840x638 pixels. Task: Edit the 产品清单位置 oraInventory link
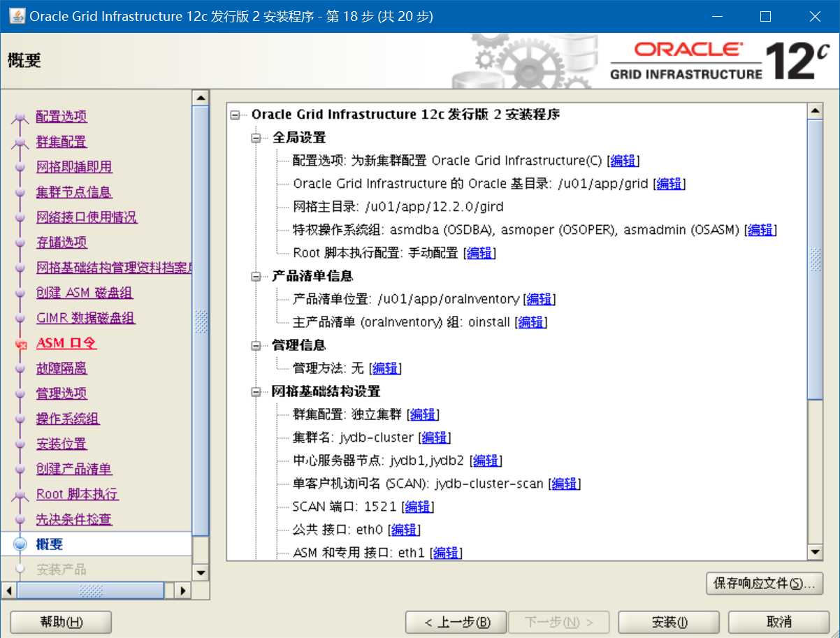[540, 299]
